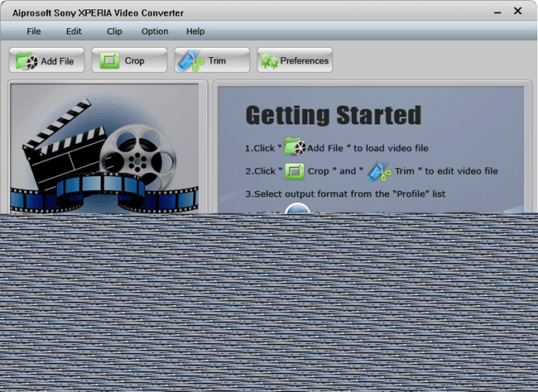Open the Edit menu

[x=74, y=31]
